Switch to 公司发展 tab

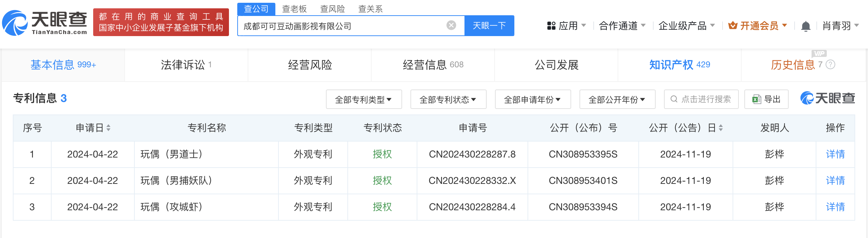pyautogui.click(x=557, y=65)
